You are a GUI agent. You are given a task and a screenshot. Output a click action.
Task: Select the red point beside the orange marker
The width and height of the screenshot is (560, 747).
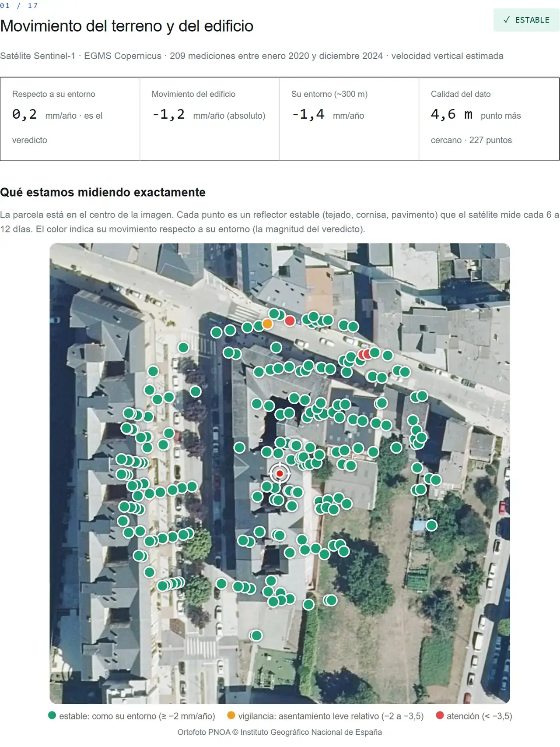(x=290, y=321)
